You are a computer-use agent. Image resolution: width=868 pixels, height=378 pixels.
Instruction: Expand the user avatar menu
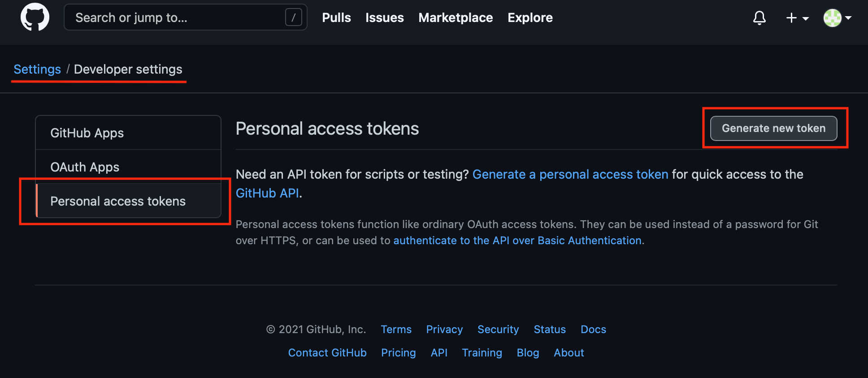[837, 18]
